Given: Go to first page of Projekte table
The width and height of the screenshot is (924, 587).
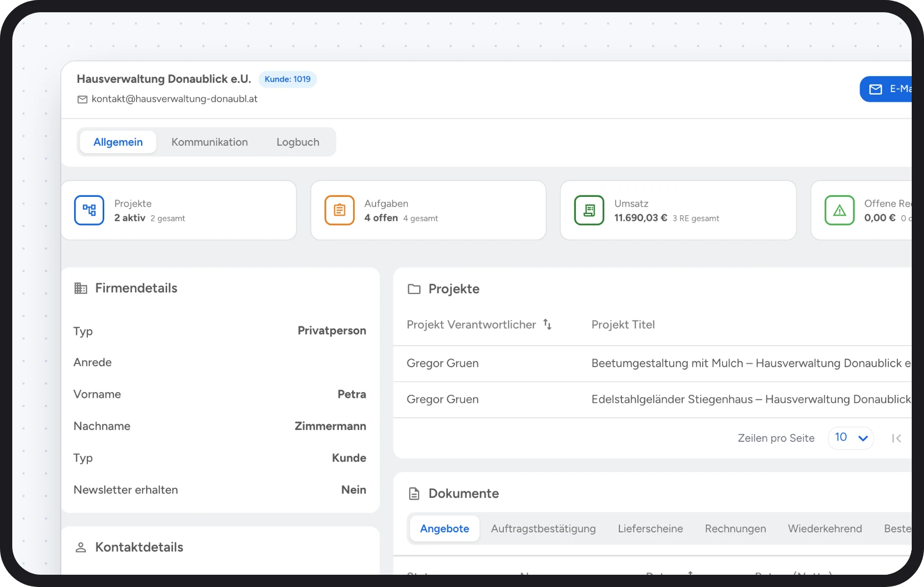Looking at the screenshot, I should point(896,438).
